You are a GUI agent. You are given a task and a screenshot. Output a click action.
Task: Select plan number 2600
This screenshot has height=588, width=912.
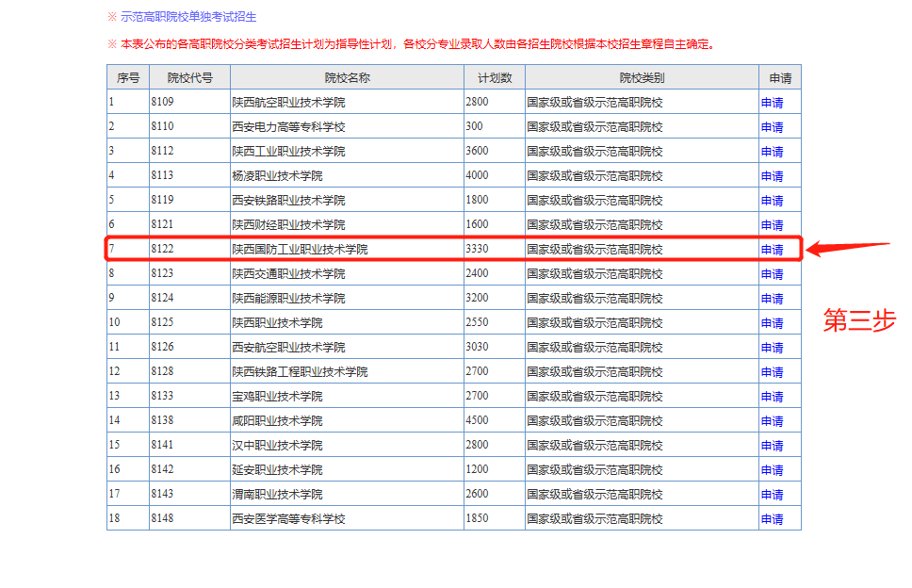tap(477, 493)
